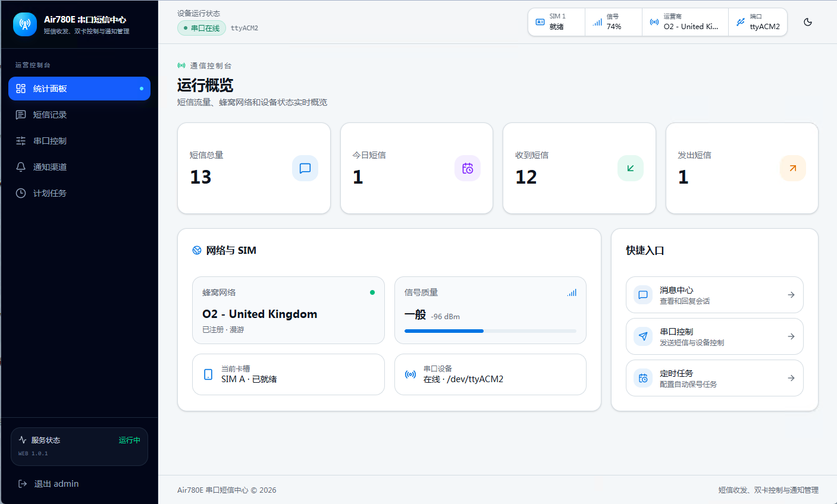Click the 网络与 SIM globe icon

coord(197,250)
